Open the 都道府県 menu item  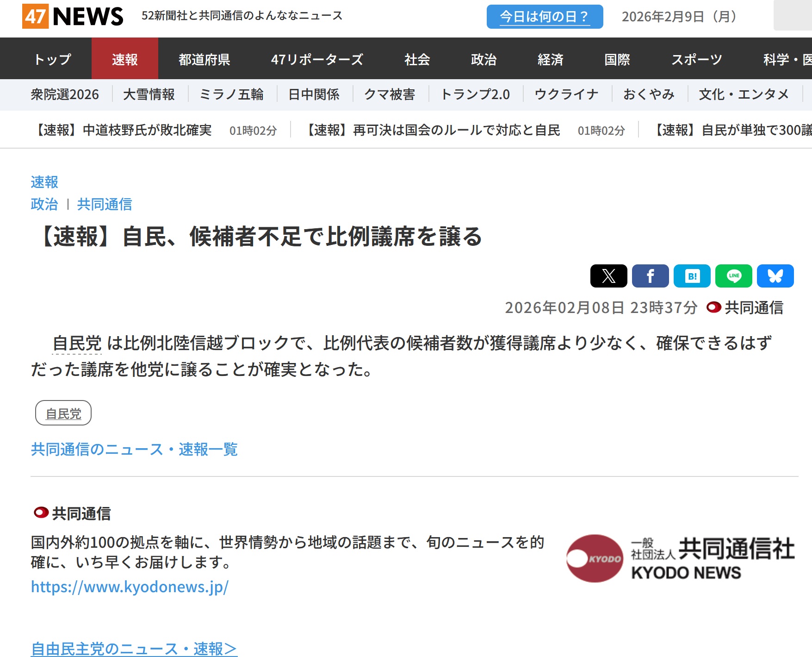[204, 59]
